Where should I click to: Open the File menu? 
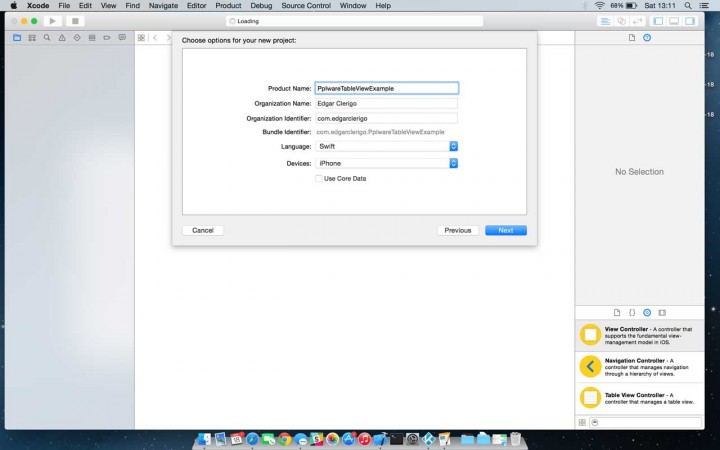point(64,6)
